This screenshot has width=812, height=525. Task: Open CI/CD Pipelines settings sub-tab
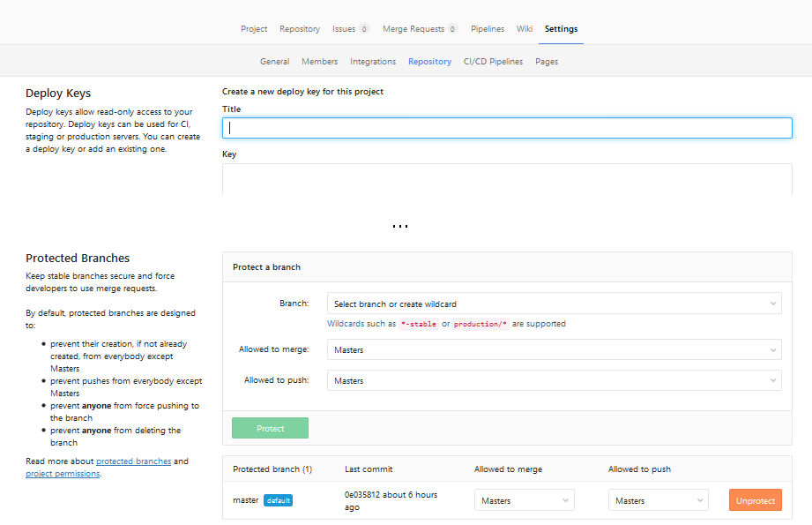tap(493, 61)
